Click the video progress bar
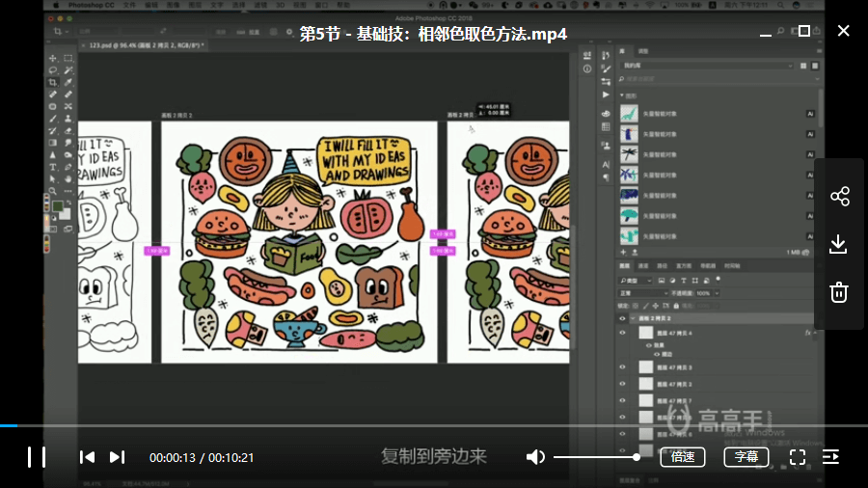 [x=434, y=425]
